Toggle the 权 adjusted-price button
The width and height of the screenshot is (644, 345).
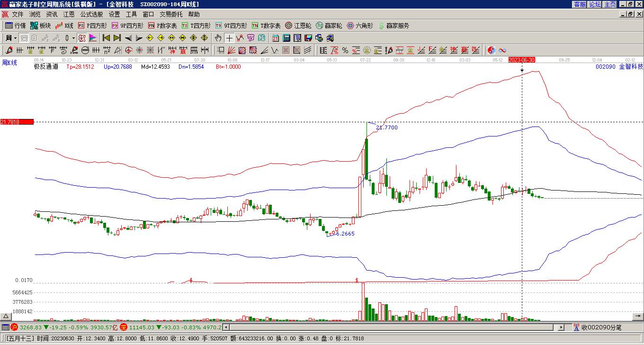(x=82, y=38)
